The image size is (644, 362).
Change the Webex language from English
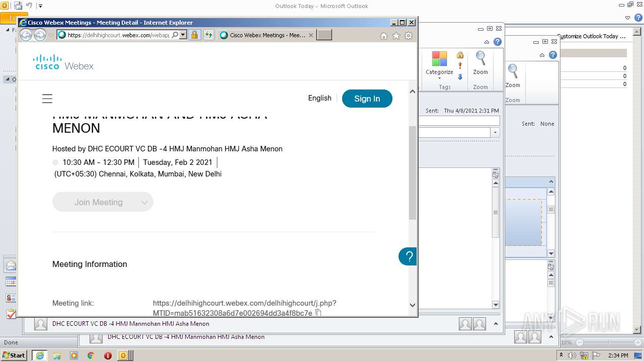pyautogui.click(x=319, y=98)
